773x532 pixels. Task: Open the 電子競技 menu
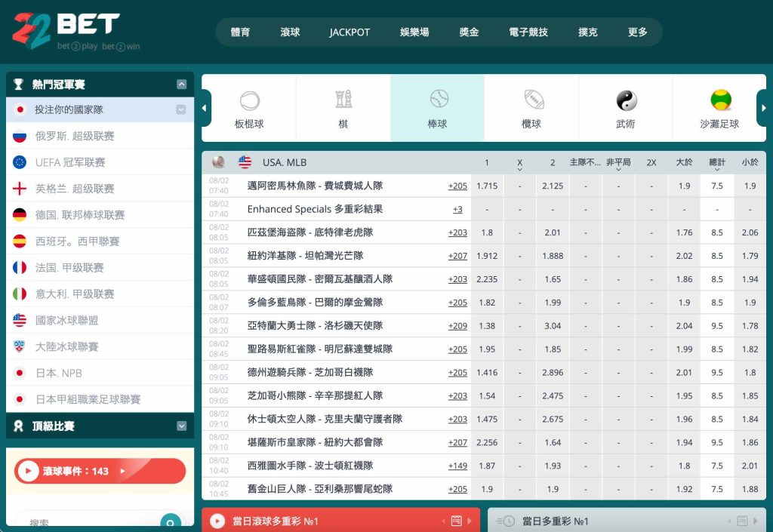pyautogui.click(x=528, y=32)
